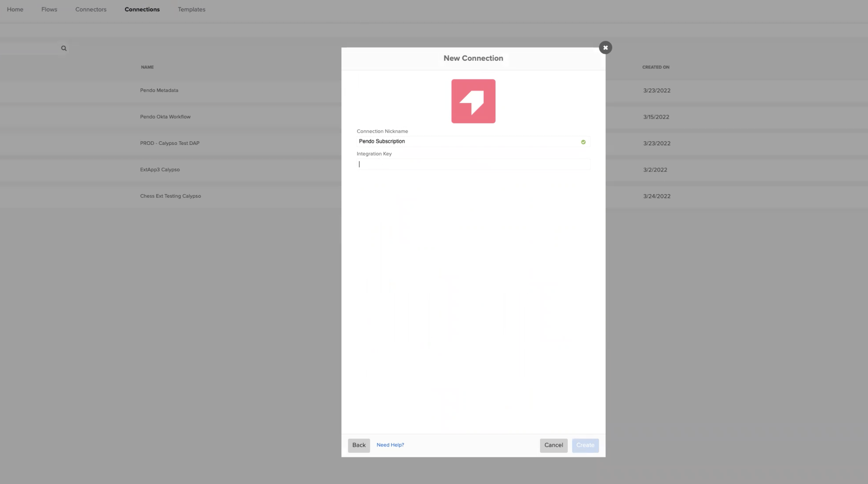Sort by the CREATED ON column header
868x484 pixels.
pyautogui.click(x=656, y=67)
